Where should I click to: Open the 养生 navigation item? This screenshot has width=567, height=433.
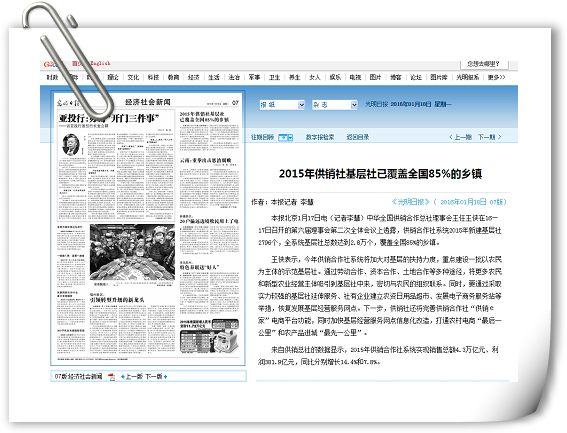pyautogui.click(x=295, y=77)
